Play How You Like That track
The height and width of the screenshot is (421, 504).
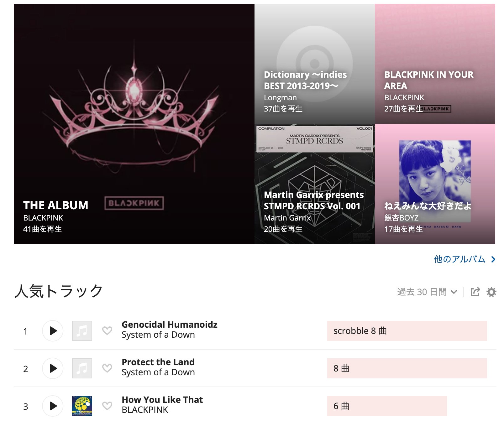pyautogui.click(x=53, y=406)
